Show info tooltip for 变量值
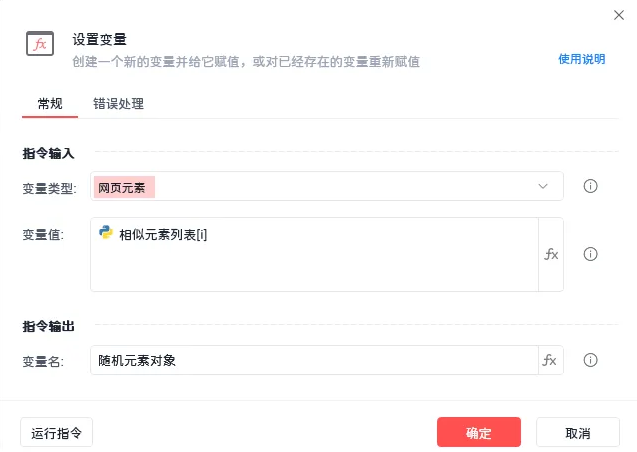Viewport: 637px width, 452px height. tap(590, 254)
